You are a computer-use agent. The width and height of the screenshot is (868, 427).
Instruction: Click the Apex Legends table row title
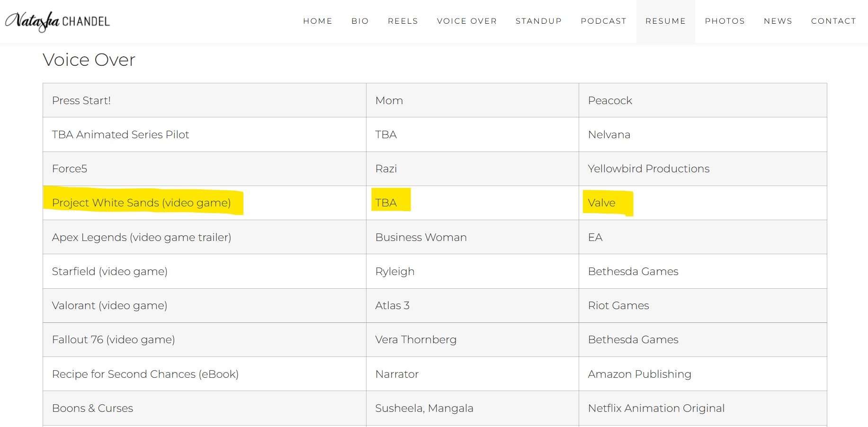[x=142, y=237]
